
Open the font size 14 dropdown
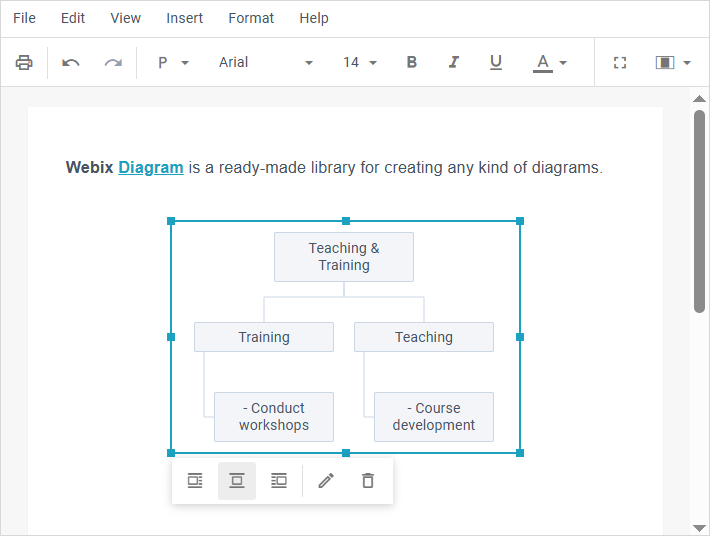pyautogui.click(x=360, y=63)
